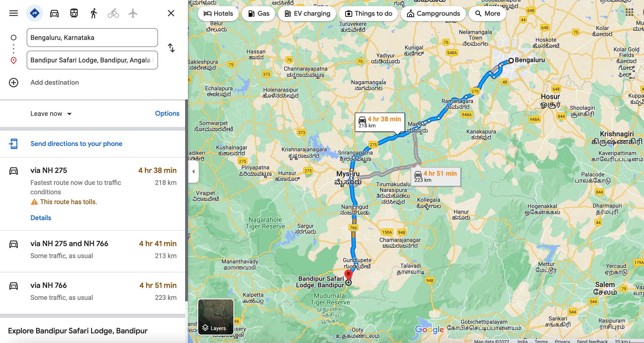Viewport: 644px width, 343px height.
Task: Click Add destination text
Action: 55,83
